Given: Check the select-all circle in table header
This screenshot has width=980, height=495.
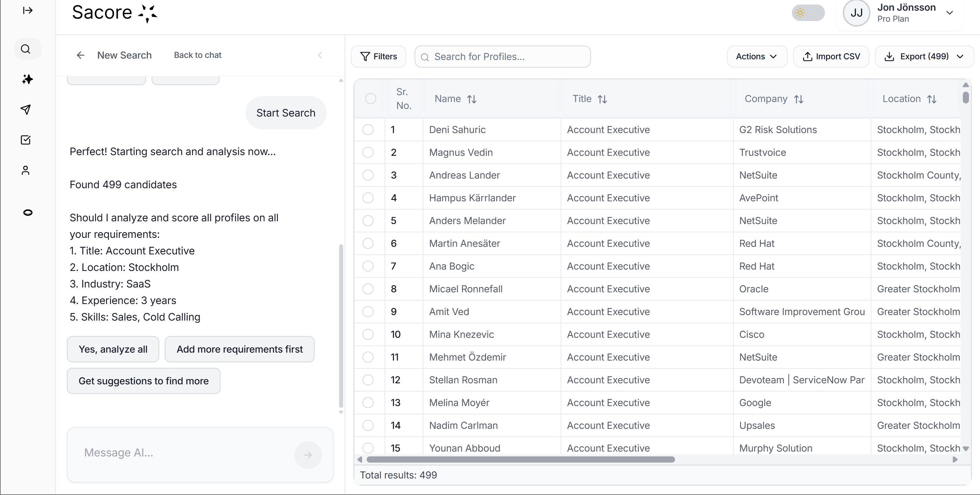Looking at the screenshot, I should (x=370, y=99).
